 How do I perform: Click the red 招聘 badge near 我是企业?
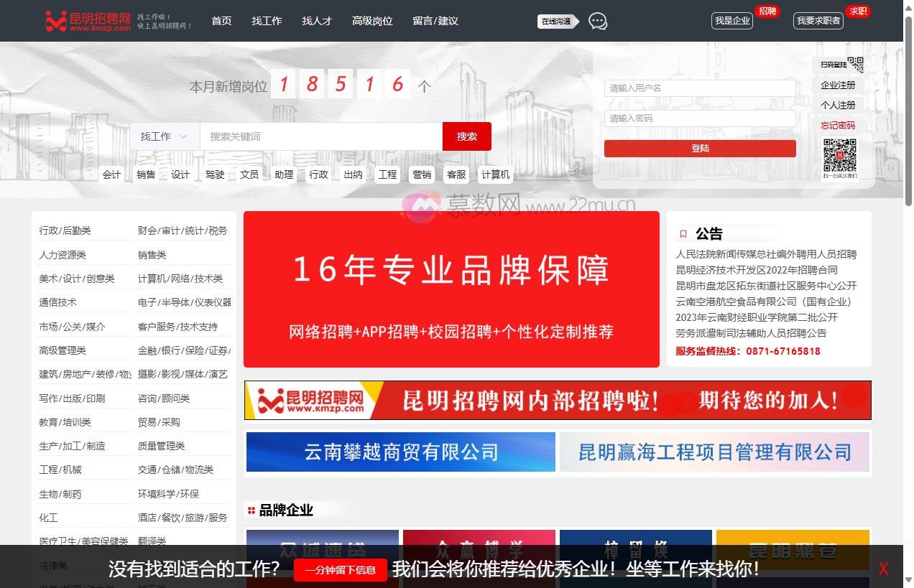(767, 11)
